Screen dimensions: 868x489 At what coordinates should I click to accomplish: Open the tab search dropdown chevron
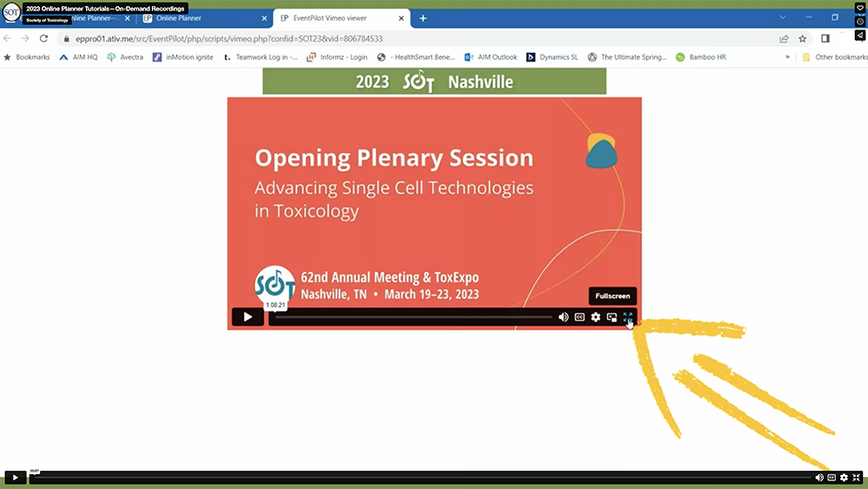[783, 17]
